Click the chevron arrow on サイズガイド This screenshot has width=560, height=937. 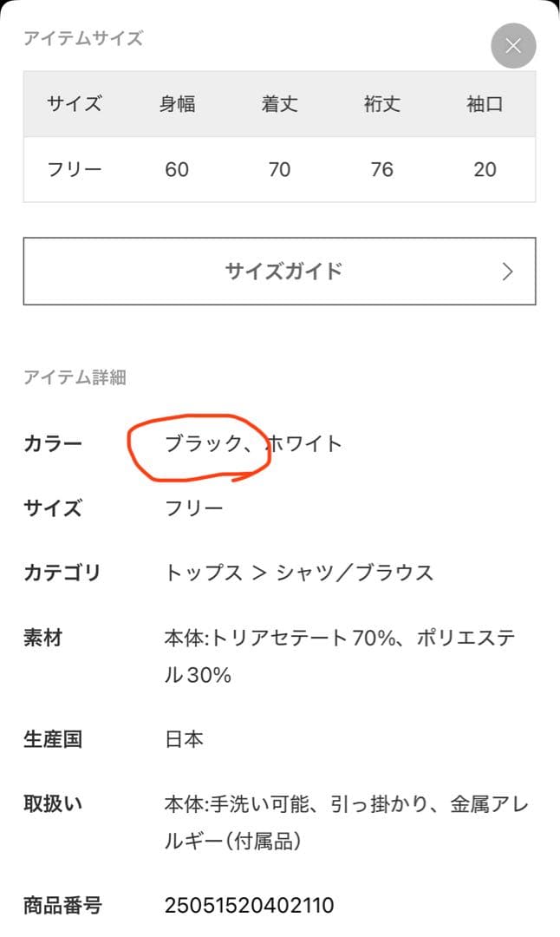508,272
